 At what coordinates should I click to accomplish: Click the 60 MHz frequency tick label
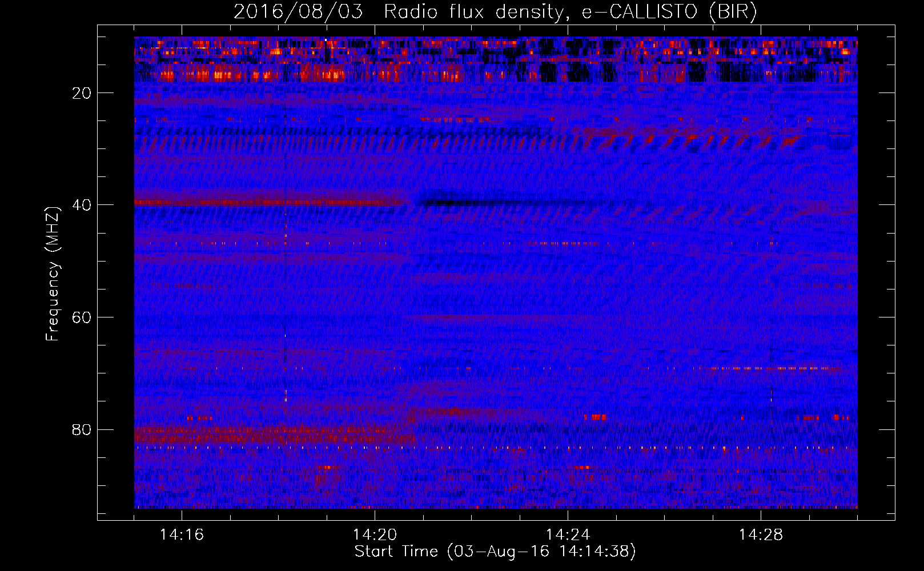[x=82, y=317]
